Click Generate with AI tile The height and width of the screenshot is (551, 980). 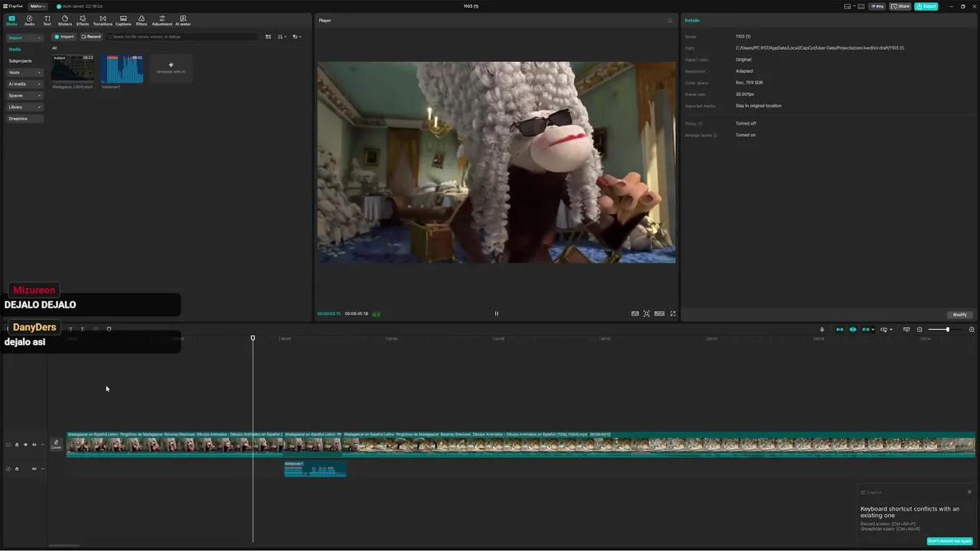pos(171,68)
